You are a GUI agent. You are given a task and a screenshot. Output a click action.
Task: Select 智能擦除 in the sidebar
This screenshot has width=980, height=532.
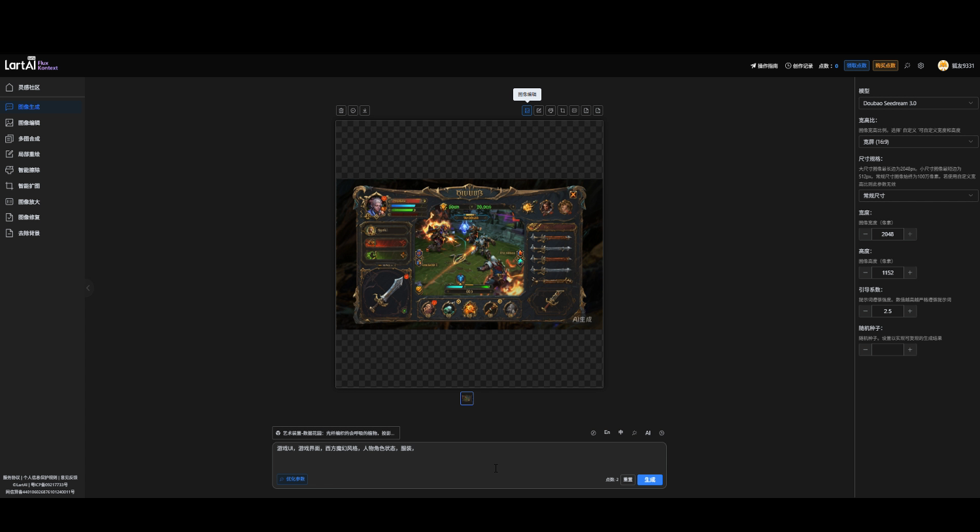(42, 170)
